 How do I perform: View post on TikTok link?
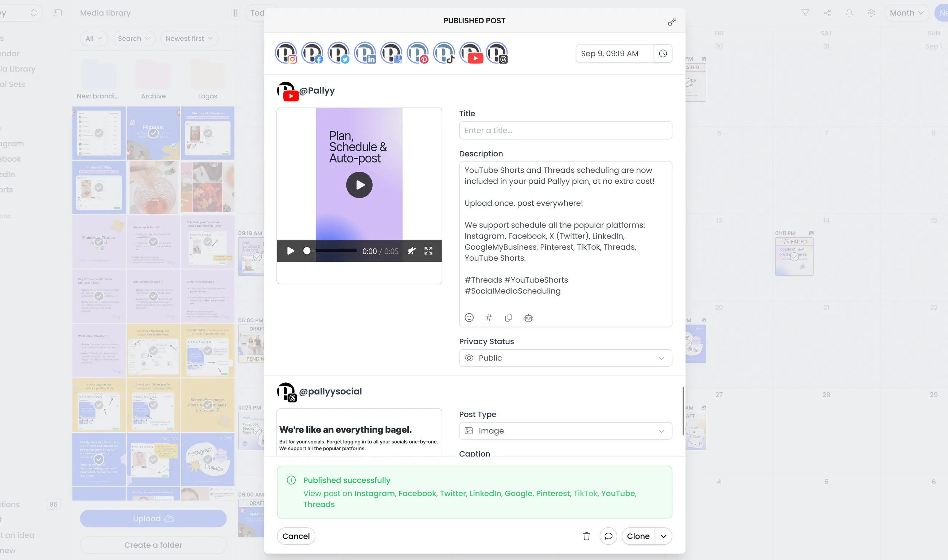point(586,493)
